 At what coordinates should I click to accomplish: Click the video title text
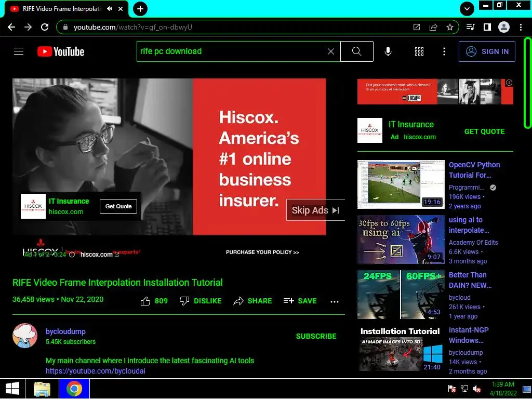(118, 282)
